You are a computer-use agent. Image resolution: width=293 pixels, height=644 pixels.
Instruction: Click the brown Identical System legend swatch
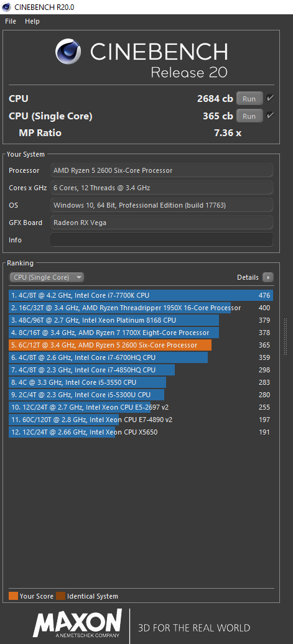61,596
